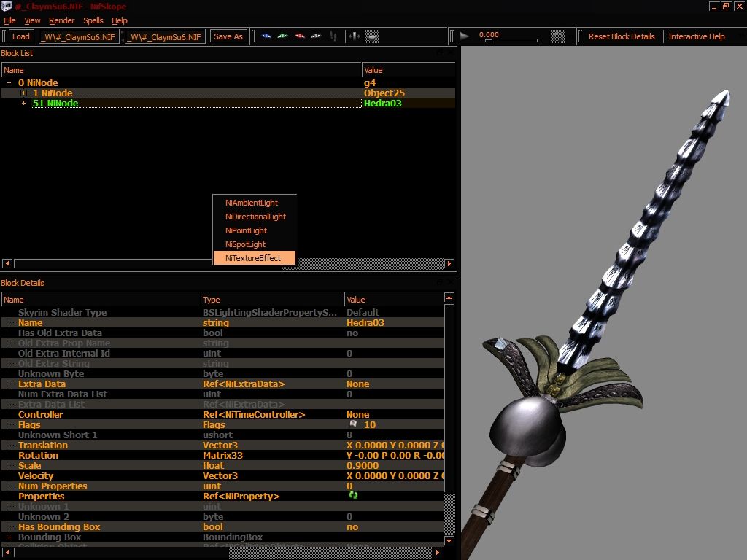The width and height of the screenshot is (747, 560).
Task: Open the Spells menu
Action: (93, 20)
